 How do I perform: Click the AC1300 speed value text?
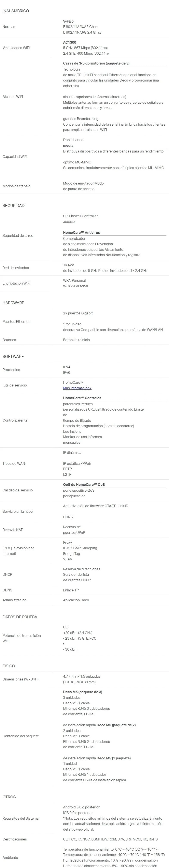click(x=70, y=42)
